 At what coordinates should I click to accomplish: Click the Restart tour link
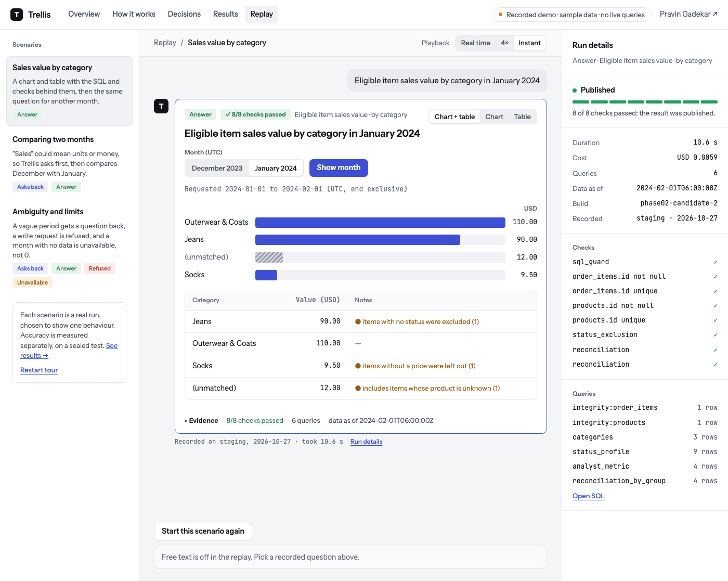[39, 370]
